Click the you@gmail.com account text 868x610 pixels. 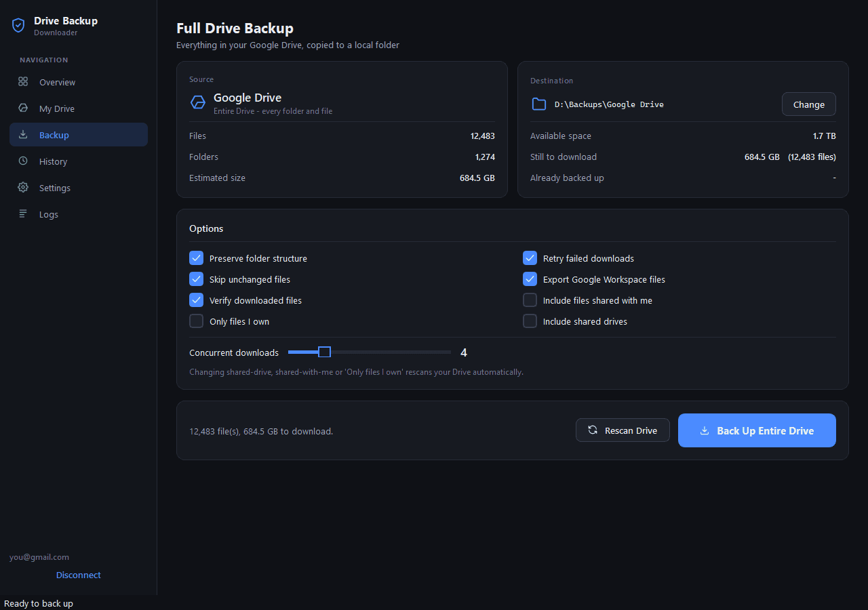39,557
